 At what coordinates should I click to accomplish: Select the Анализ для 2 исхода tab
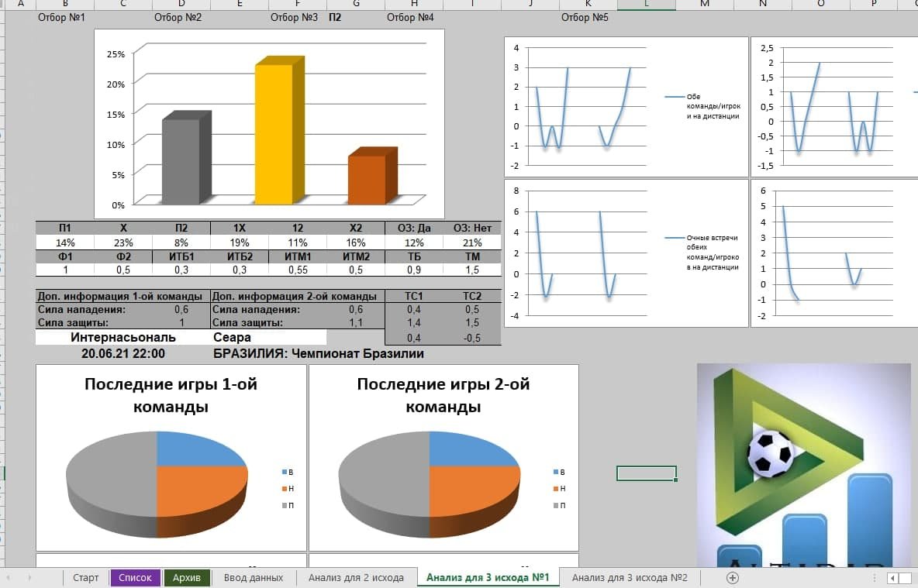pyautogui.click(x=356, y=578)
